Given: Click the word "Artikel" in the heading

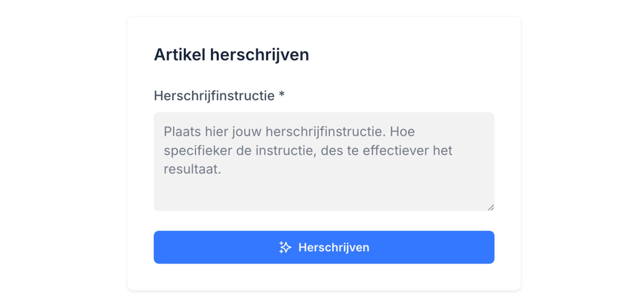Looking at the screenshot, I should pos(179,55).
